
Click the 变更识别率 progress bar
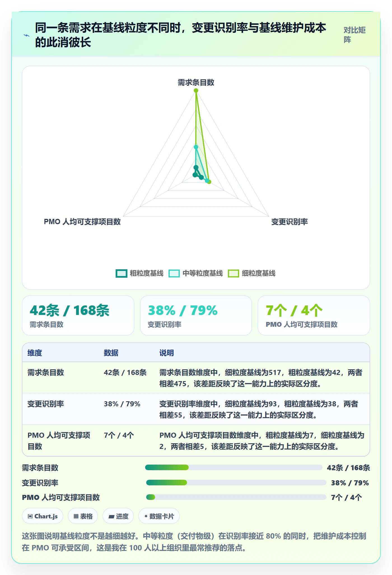(236, 483)
